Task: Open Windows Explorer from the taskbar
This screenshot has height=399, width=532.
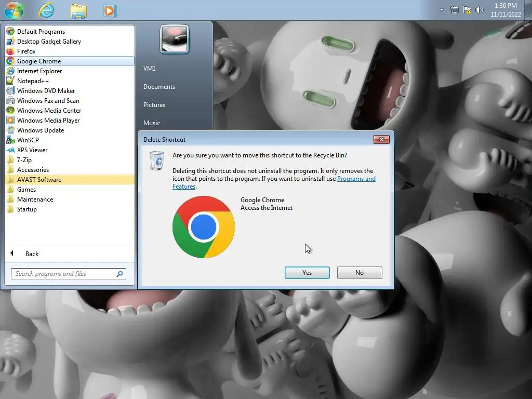Action: click(78, 11)
